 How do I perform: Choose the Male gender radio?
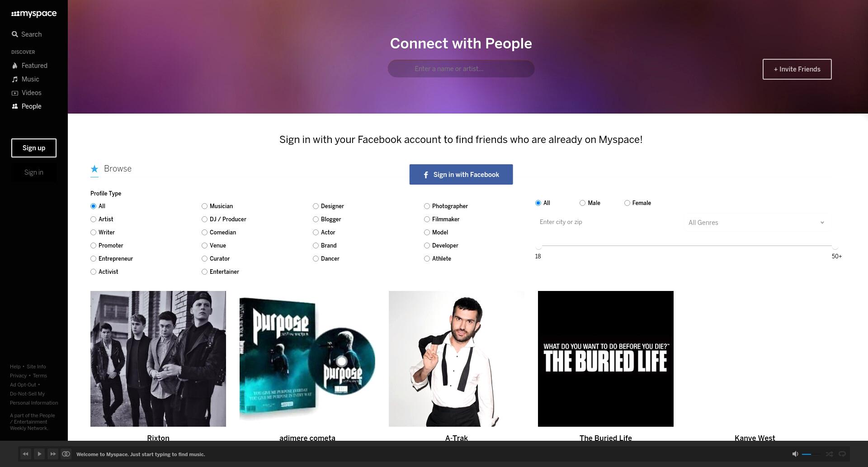coord(583,203)
